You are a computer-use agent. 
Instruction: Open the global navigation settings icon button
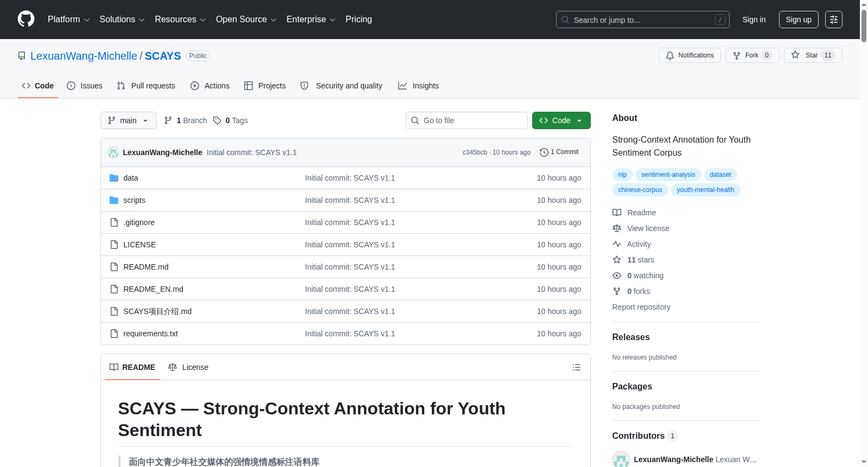[x=834, y=20]
